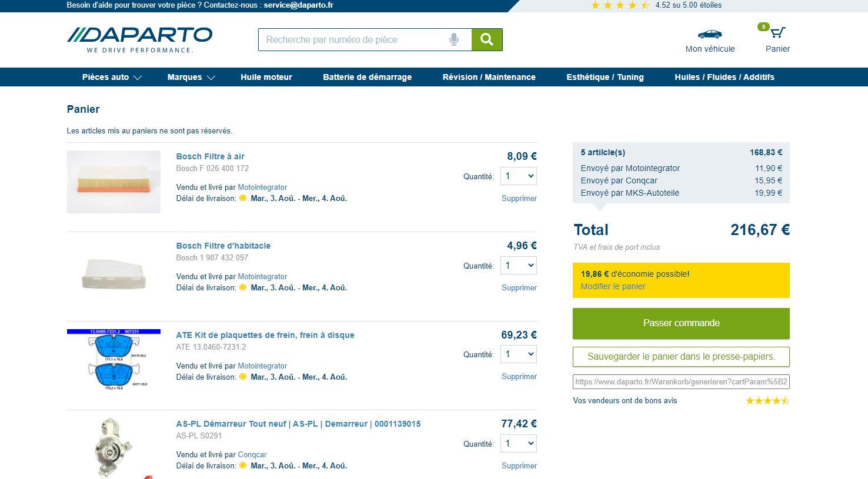Click the cart URL text field
Image resolution: width=868 pixels, height=479 pixels.
[681, 382]
